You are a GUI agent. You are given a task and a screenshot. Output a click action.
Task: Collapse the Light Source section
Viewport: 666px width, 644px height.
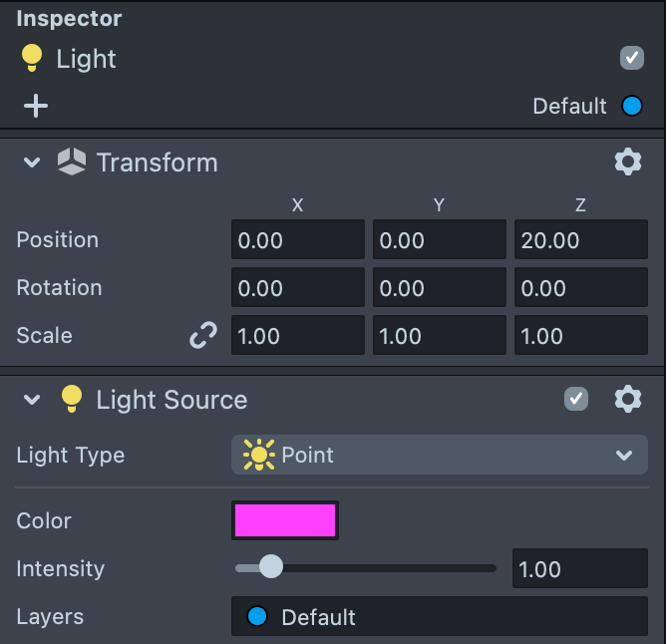click(32, 400)
